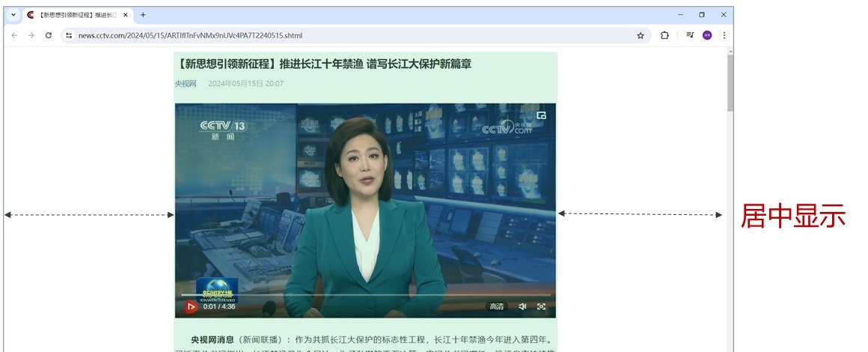Viewport: 868px width, 352px height.
Task: Restore down the Chrome window
Action: [702, 15]
